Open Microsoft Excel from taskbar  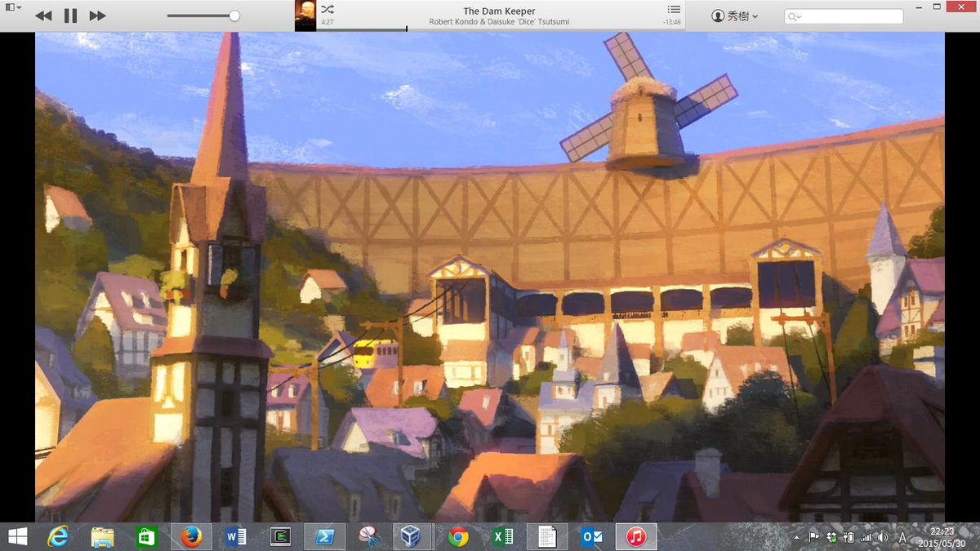(x=502, y=536)
